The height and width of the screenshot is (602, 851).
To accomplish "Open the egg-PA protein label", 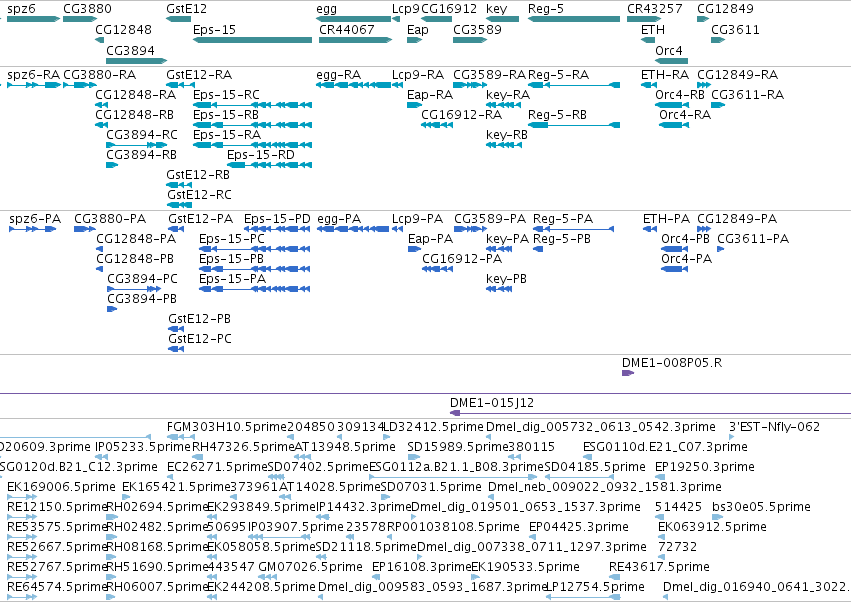I will (x=339, y=219).
